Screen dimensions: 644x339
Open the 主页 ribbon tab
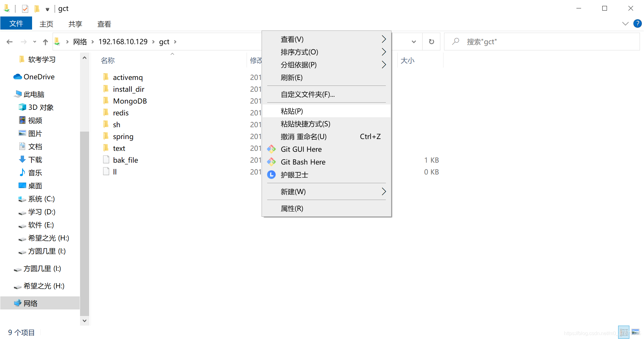[x=46, y=24]
